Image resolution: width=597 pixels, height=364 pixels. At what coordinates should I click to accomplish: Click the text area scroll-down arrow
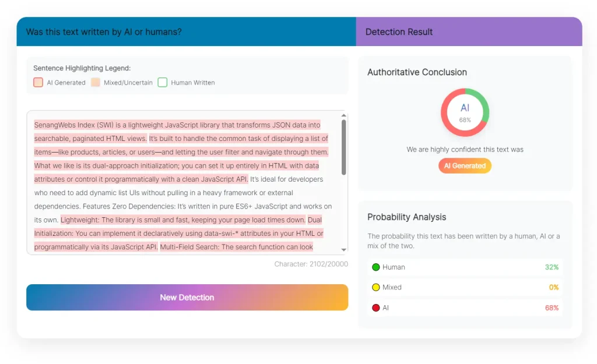(x=343, y=250)
